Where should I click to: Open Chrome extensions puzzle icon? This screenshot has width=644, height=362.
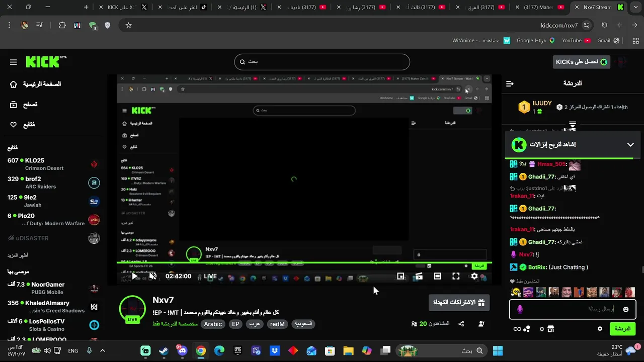(x=62, y=25)
